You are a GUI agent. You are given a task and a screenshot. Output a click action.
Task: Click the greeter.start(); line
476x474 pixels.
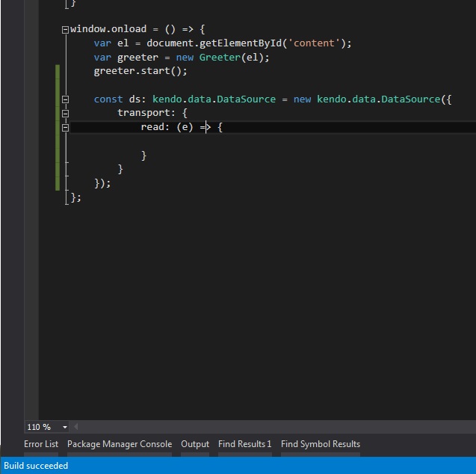[140, 71]
